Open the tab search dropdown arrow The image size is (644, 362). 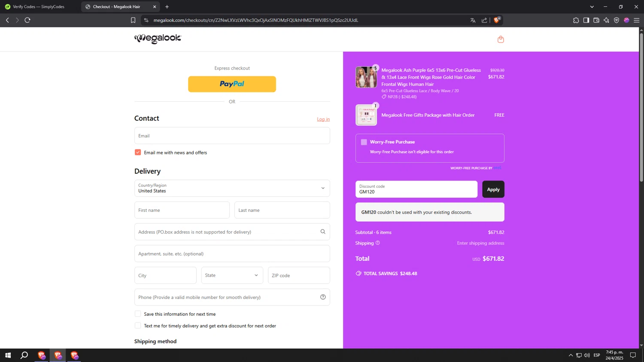tap(592, 7)
